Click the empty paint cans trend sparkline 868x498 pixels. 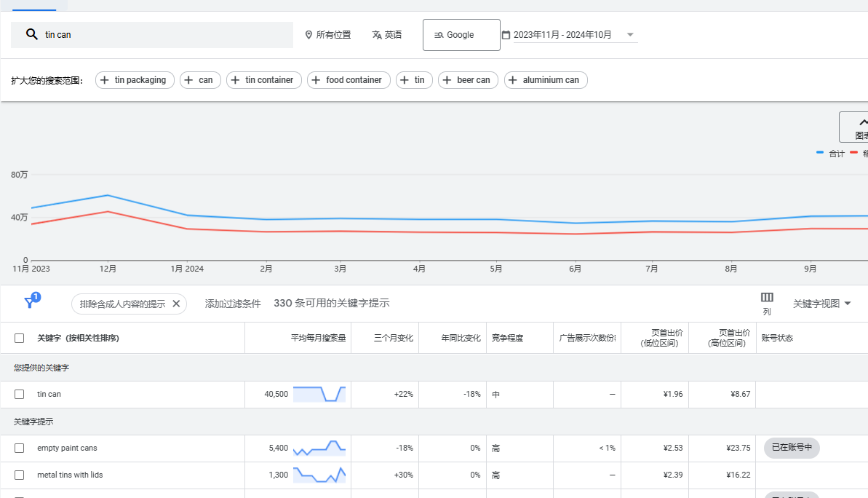(319, 448)
